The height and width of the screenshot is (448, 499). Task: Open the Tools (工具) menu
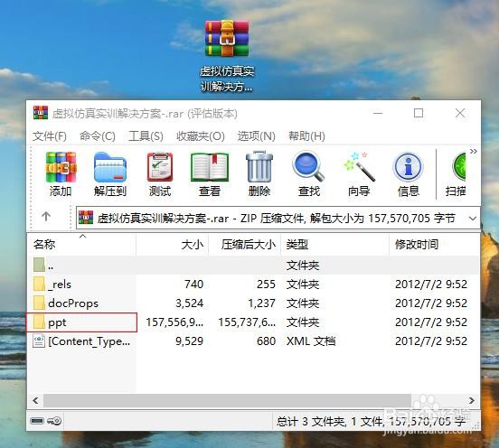[146, 136]
